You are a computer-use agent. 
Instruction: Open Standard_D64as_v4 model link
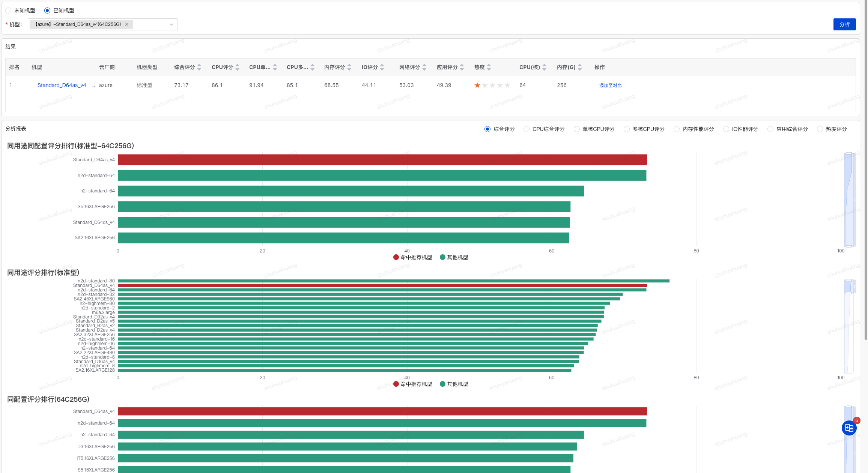62,85
